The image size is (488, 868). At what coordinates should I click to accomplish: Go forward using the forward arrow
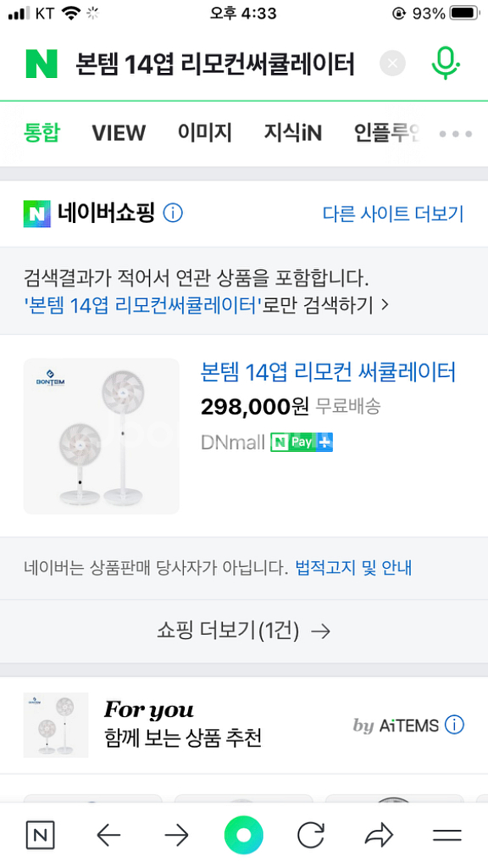(176, 835)
